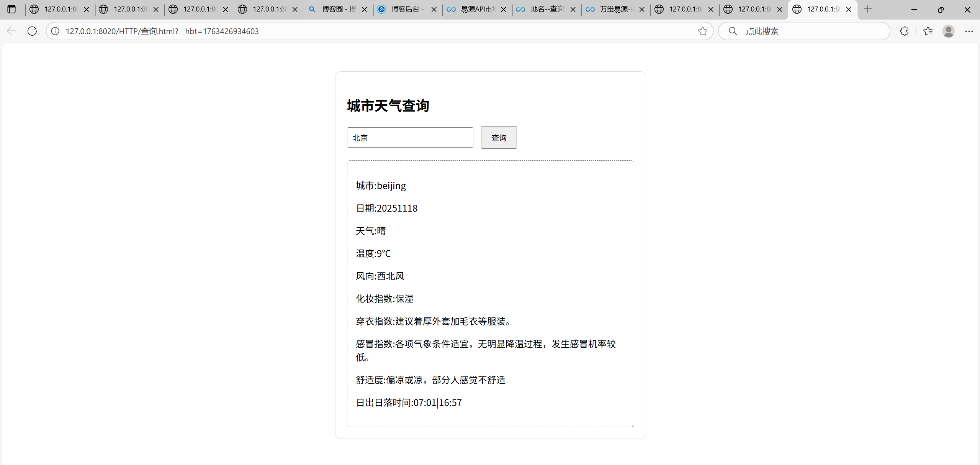
Task: Open the extensions puzzle icon
Action: pyautogui.click(x=904, y=31)
